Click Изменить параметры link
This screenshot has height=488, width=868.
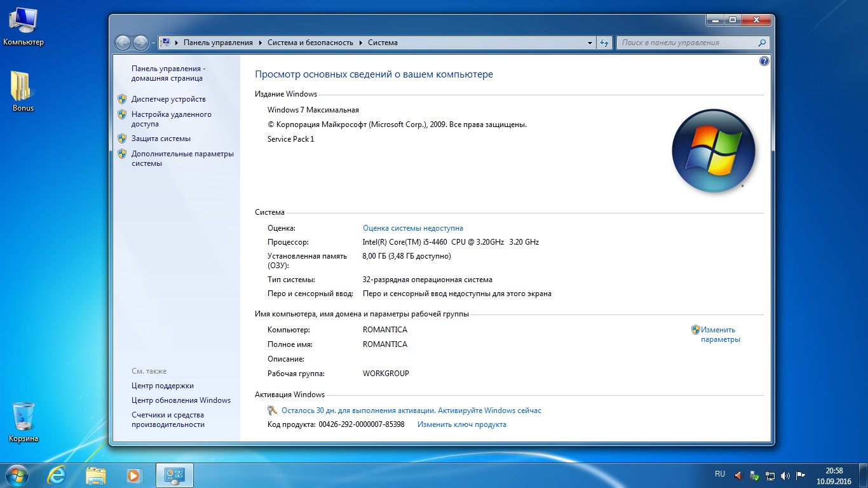pyautogui.click(x=721, y=334)
